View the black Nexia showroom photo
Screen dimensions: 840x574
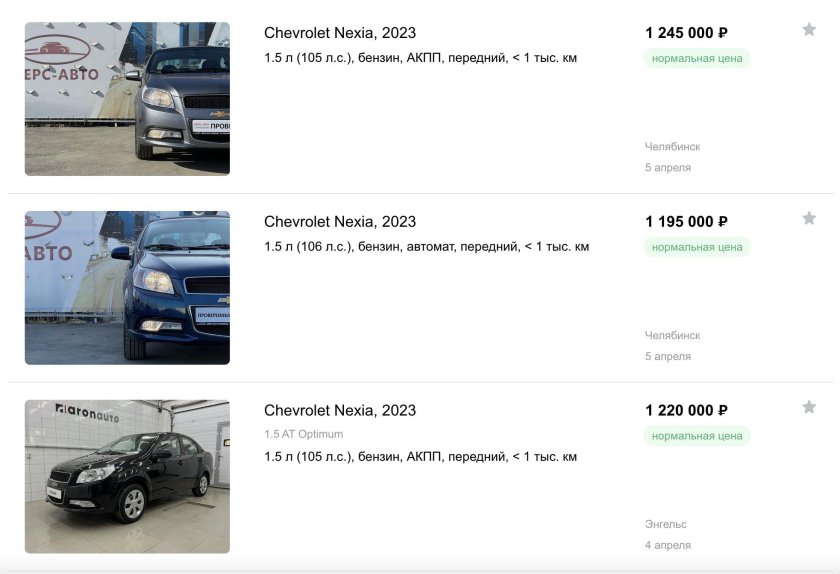pyautogui.click(x=127, y=476)
